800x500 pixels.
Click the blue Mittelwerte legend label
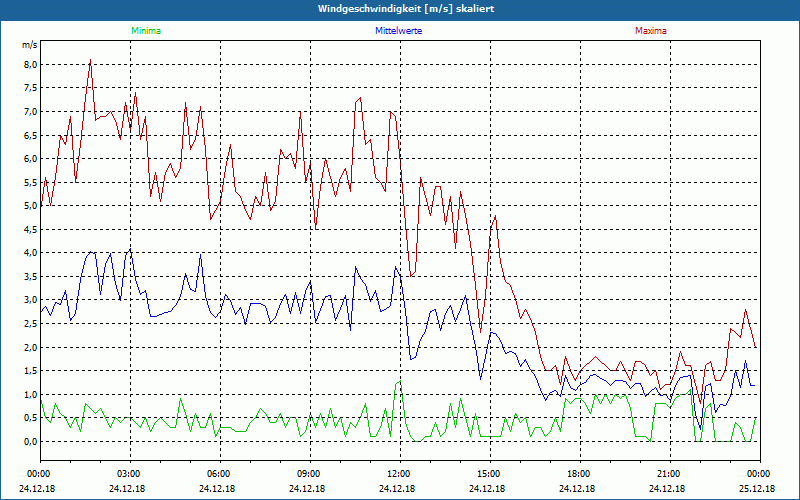398,31
